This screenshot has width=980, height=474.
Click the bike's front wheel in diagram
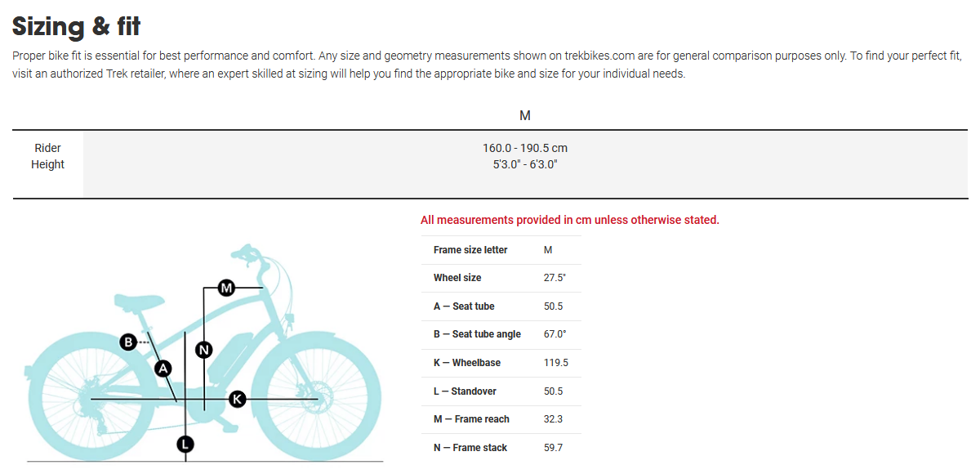[x=317, y=400]
